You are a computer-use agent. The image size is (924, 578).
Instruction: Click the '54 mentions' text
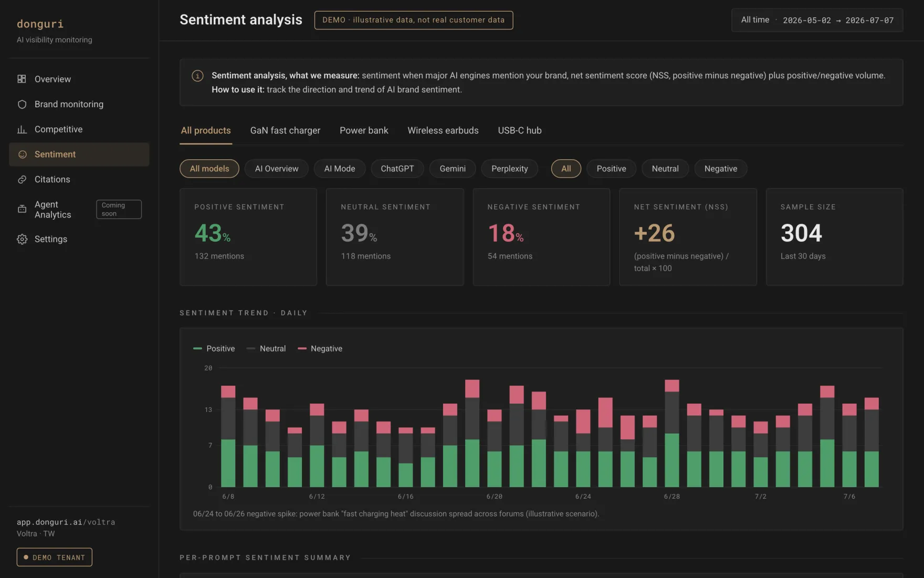click(x=510, y=256)
